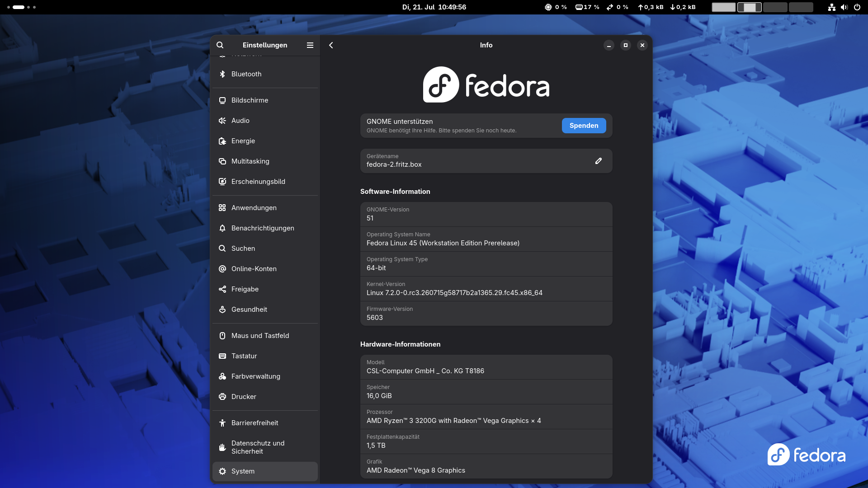The width and height of the screenshot is (868, 488).
Task: Click the Freigabe share icon
Action: [222, 289]
